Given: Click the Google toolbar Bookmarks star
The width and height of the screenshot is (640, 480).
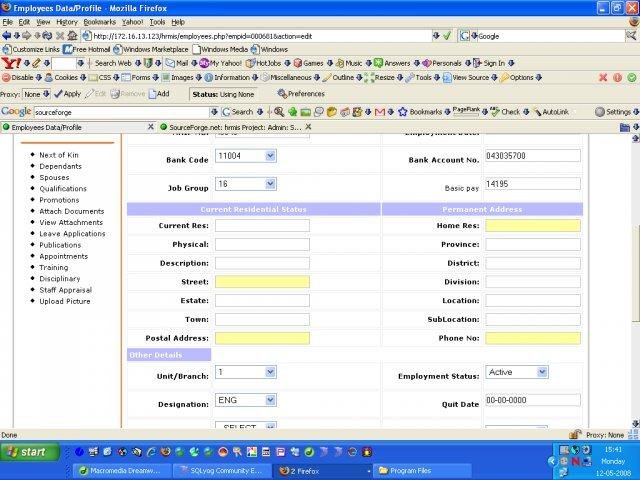Looking at the screenshot, I should (402, 112).
